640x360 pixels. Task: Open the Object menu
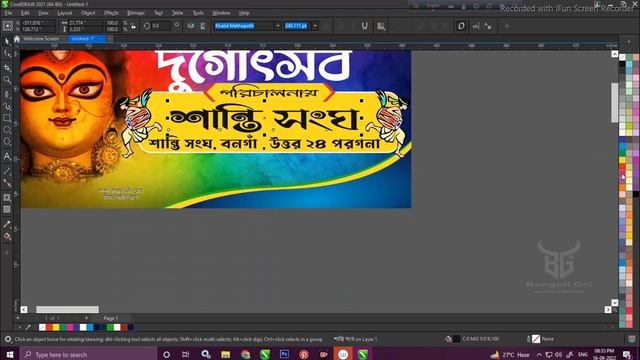88,13
